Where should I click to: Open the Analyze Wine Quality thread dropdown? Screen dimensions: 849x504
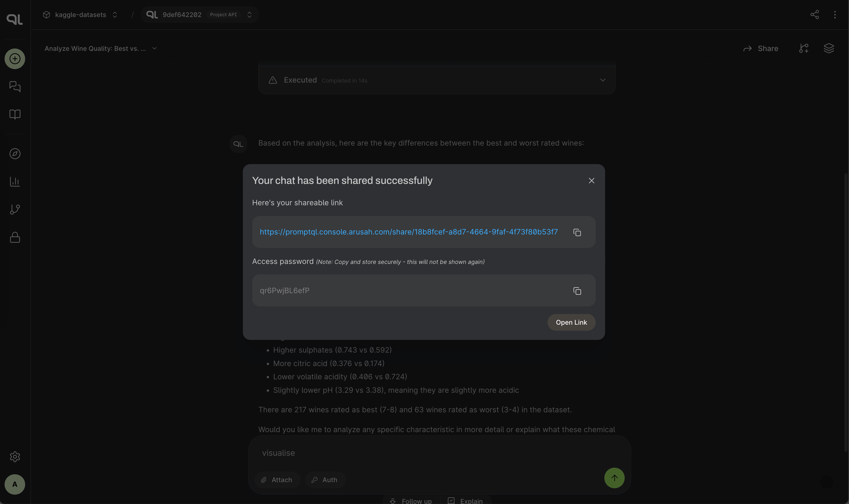(101, 48)
